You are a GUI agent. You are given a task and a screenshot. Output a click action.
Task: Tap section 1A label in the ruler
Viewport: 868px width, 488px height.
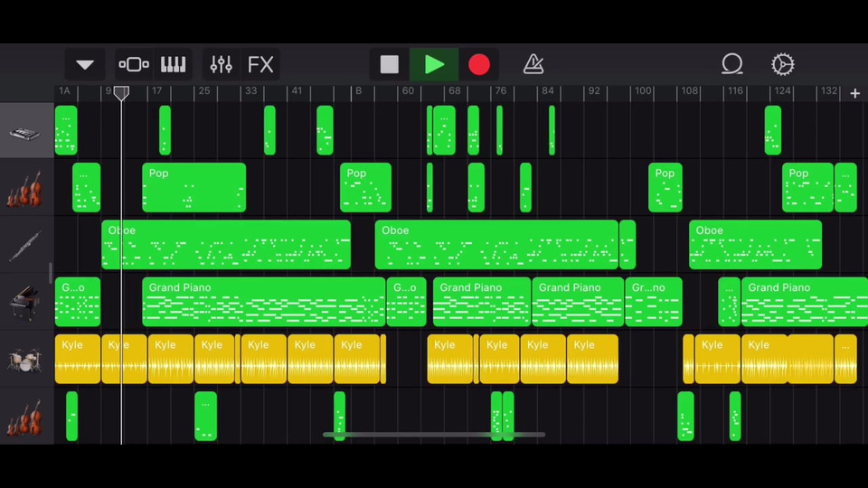click(x=64, y=90)
